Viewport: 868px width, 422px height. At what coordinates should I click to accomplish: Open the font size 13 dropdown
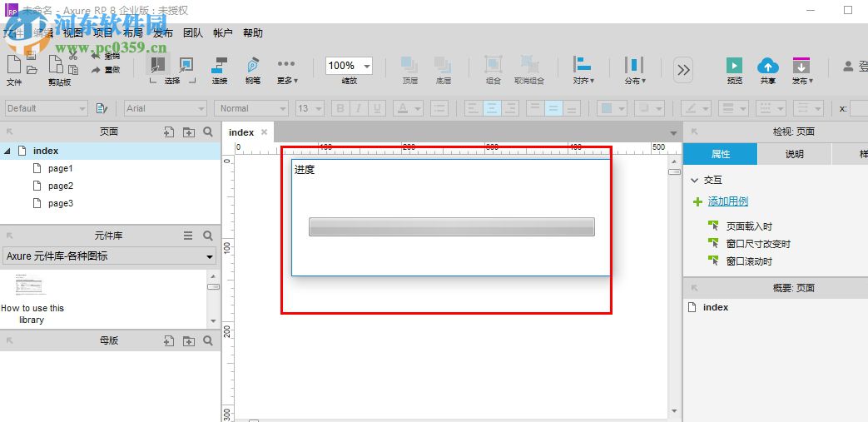(310, 108)
